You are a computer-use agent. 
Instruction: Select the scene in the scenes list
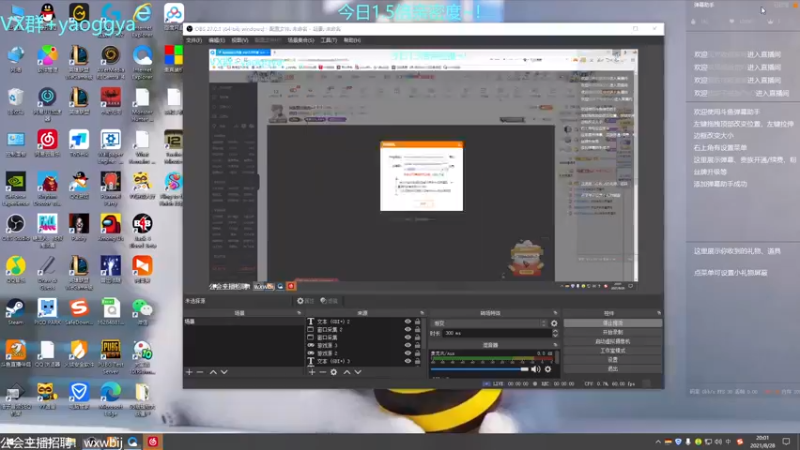(243, 321)
